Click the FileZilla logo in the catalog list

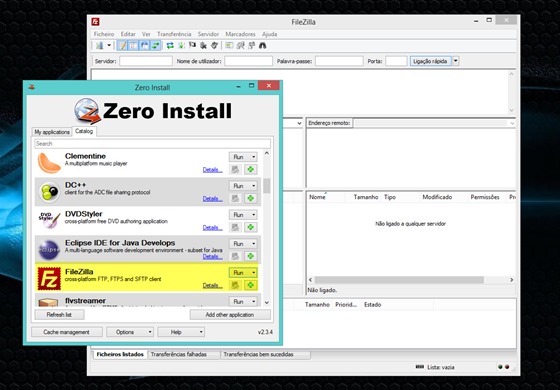49,279
